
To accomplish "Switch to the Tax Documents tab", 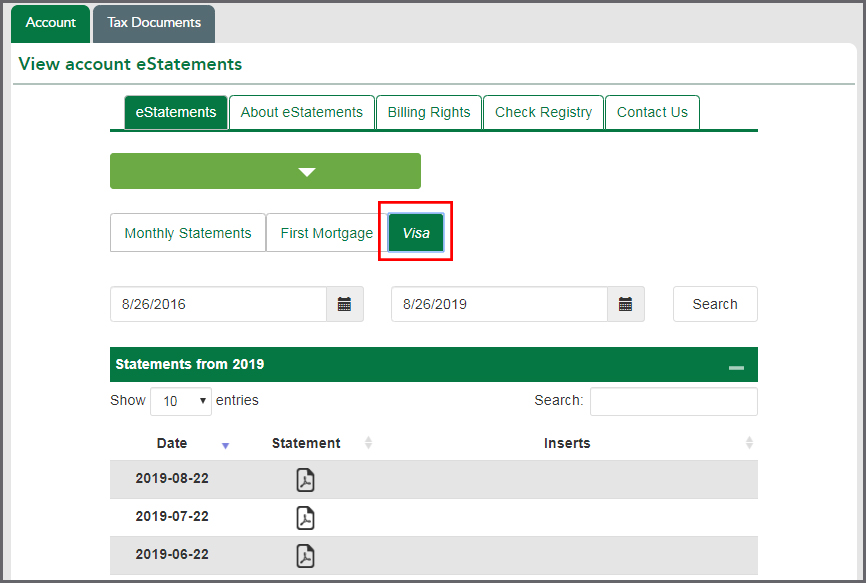I will click(154, 23).
